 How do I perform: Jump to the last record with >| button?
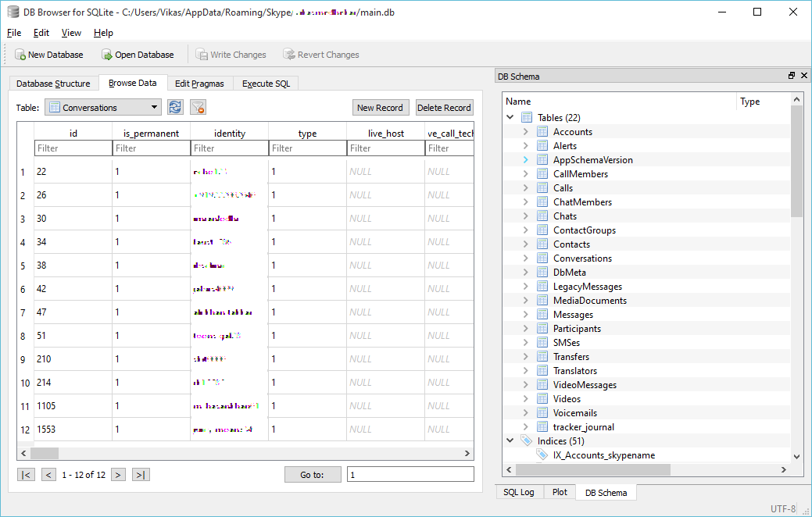(140, 474)
